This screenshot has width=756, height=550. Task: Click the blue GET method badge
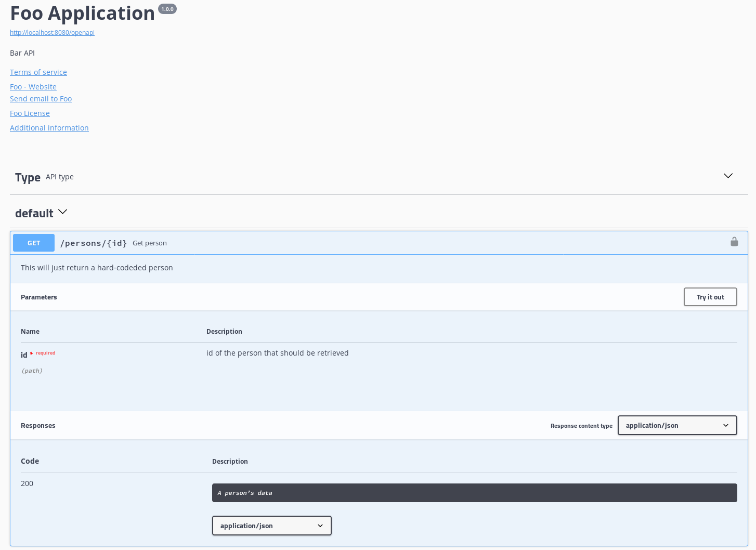[34, 243]
